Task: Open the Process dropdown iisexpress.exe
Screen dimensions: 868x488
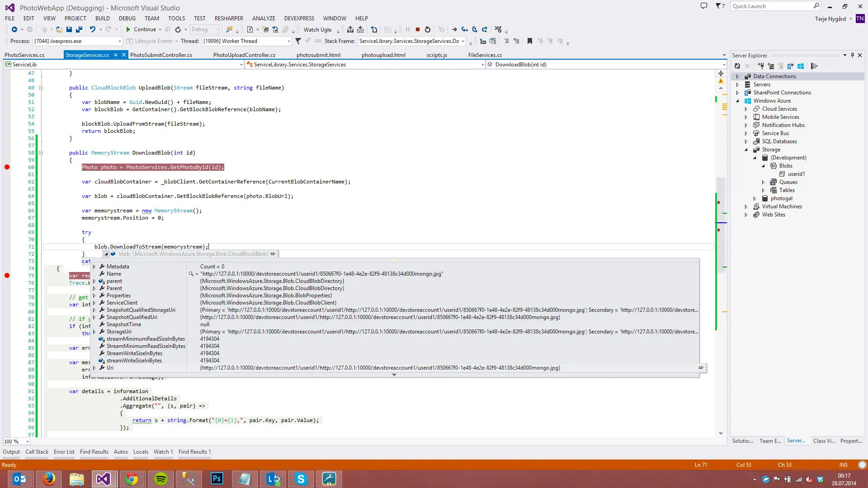Action: pyautogui.click(x=119, y=41)
